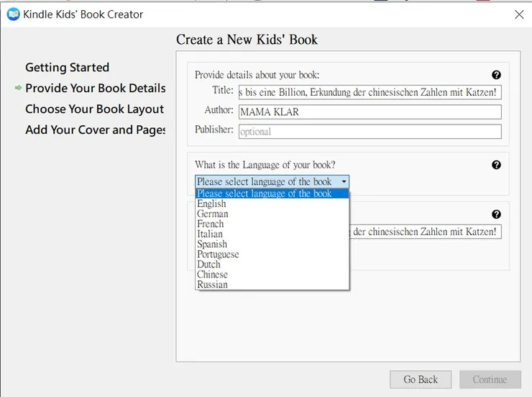Click the Kindle Kids' Book Creator app icon
The width and height of the screenshot is (532, 397).
pos(13,14)
